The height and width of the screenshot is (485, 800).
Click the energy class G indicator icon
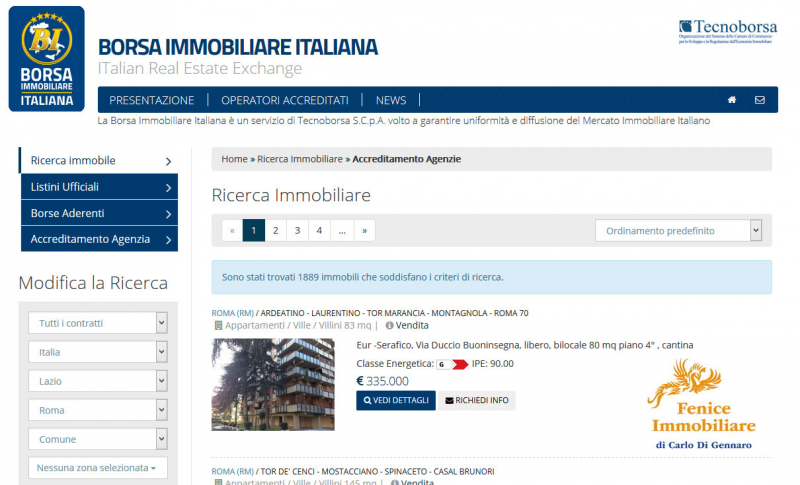click(x=452, y=364)
